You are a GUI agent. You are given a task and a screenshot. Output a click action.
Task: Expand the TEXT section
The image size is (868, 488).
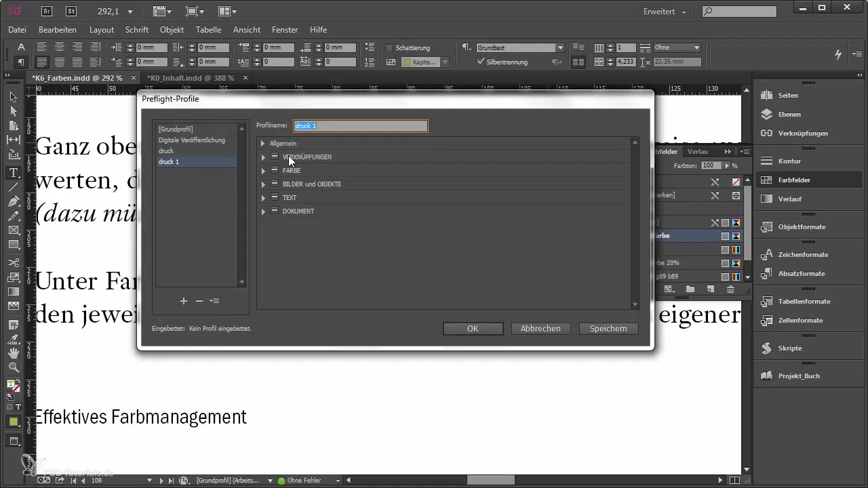(263, 198)
